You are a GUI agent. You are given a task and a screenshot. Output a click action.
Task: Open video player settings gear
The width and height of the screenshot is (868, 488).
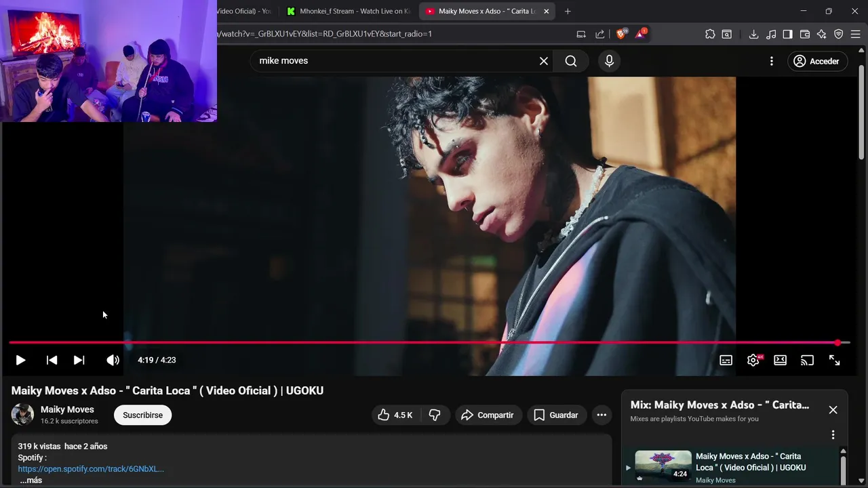click(753, 360)
